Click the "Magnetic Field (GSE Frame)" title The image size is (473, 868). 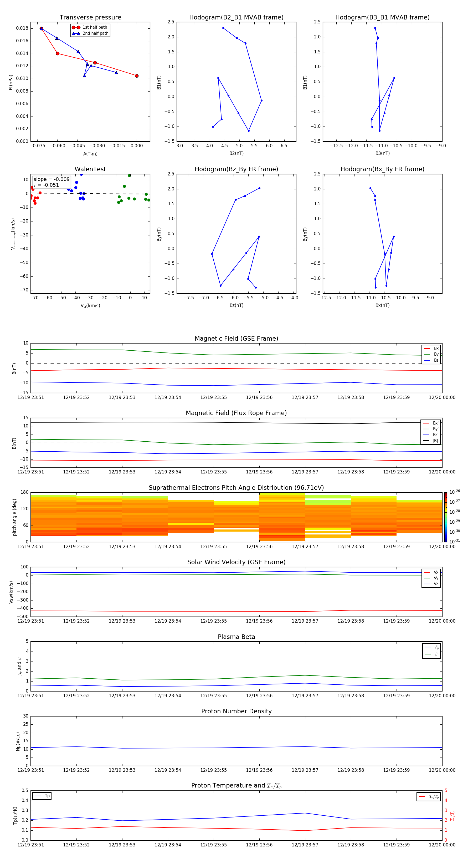236,339
